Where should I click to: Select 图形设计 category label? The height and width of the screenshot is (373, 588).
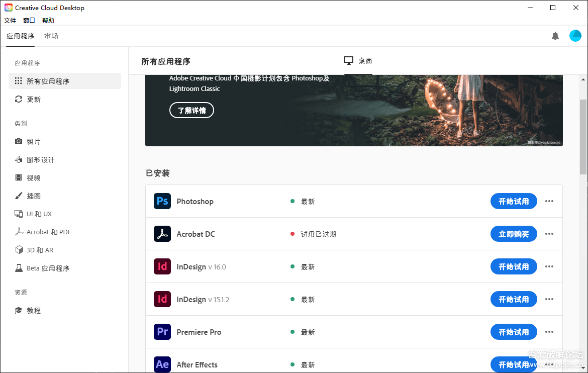pos(41,160)
